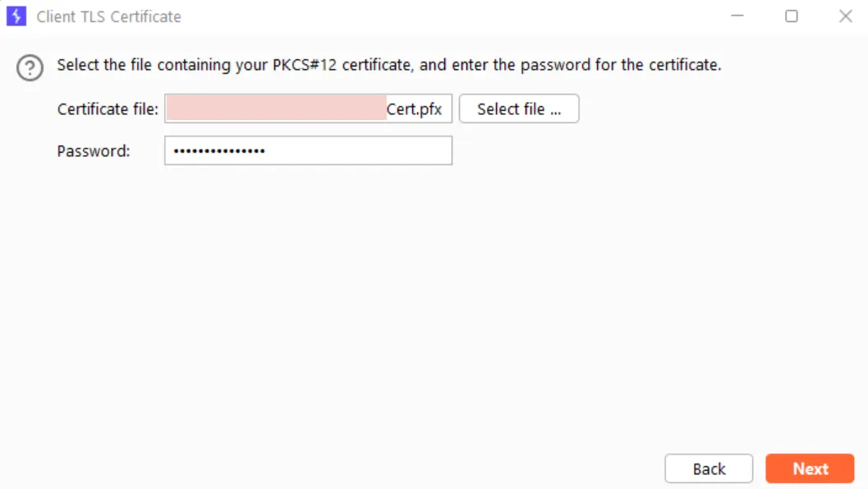Image resolution: width=868 pixels, height=489 pixels.
Task: Focus the masked password entry box
Action: coord(308,150)
